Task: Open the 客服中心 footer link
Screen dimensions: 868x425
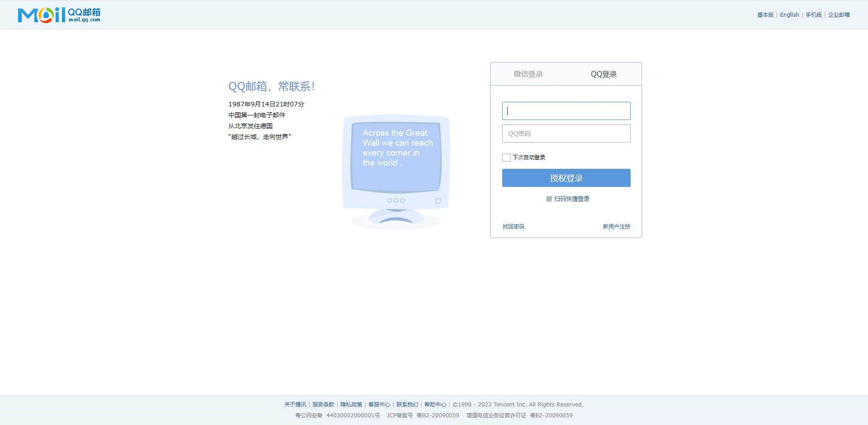Action: (379, 405)
